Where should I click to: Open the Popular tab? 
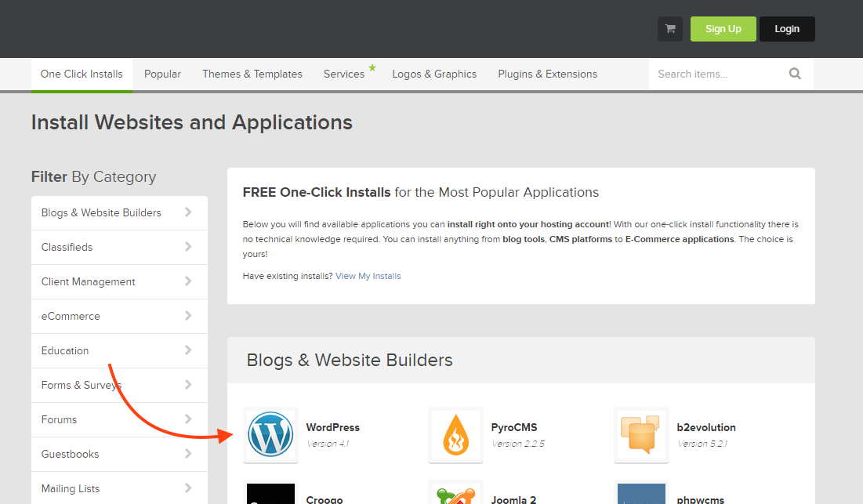(x=162, y=74)
